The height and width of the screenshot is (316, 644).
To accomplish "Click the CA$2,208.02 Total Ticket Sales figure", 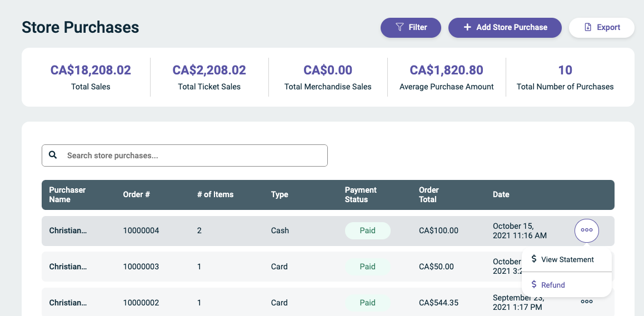I will (x=209, y=70).
